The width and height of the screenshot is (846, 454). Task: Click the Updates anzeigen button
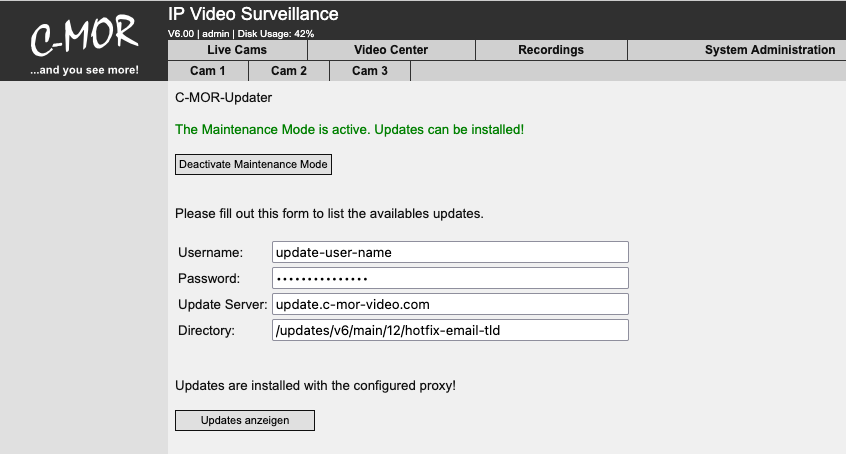[x=245, y=420]
